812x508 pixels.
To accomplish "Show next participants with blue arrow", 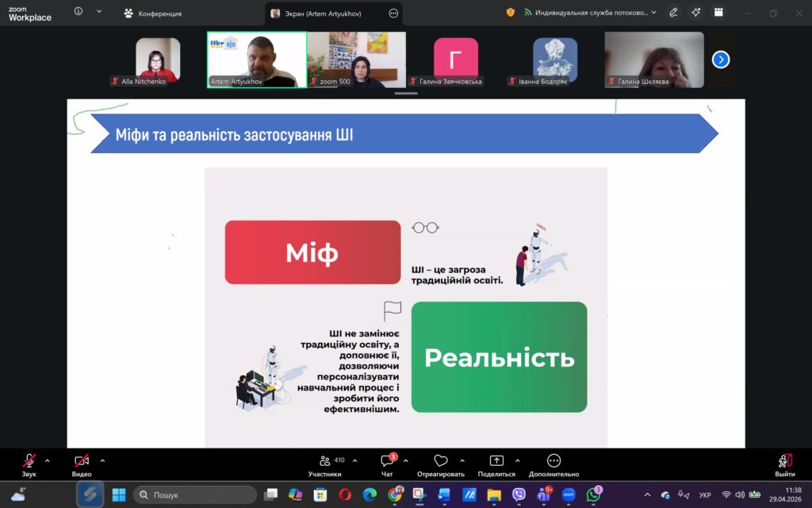I will [720, 60].
